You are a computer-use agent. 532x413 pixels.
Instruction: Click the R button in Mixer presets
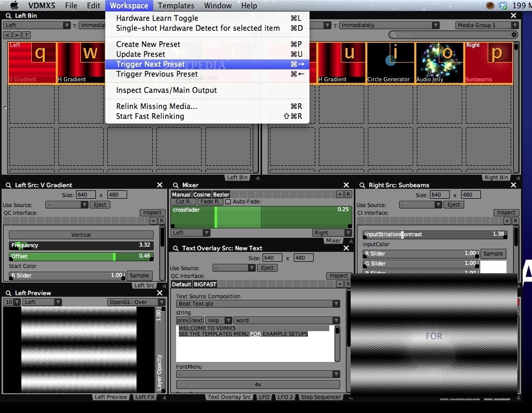pos(348,195)
